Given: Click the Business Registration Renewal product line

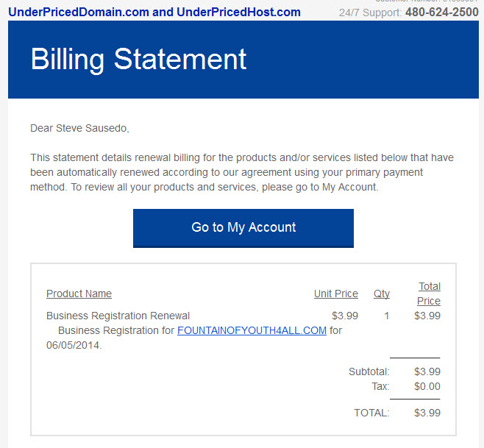Looking at the screenshot, I should 118,316.
